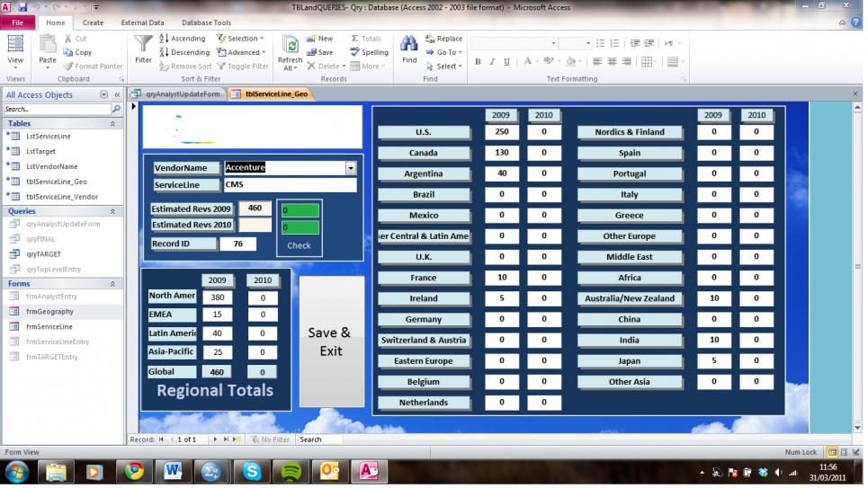Go to first record navigation button
The width and height of the screenshot is (868, 488).
coord(161,439)
